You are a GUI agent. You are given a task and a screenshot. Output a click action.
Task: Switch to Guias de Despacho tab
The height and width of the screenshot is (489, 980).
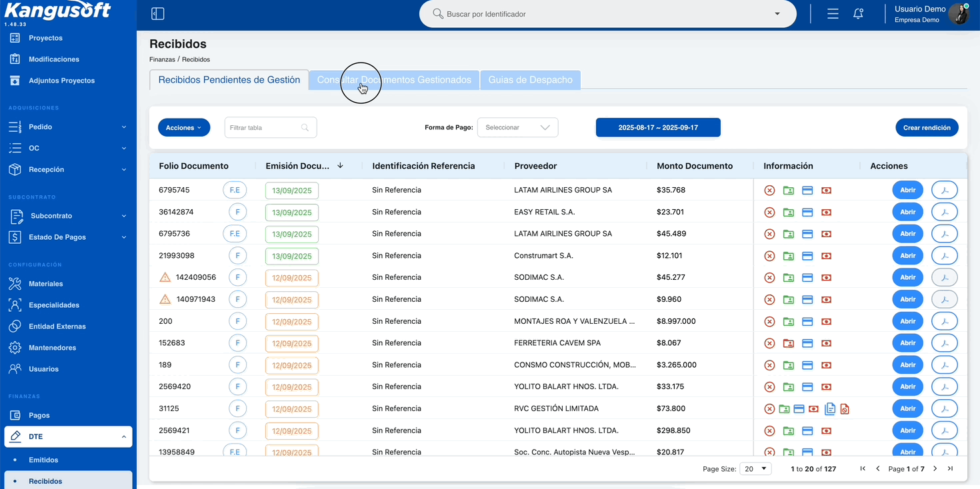coord(530,80)
